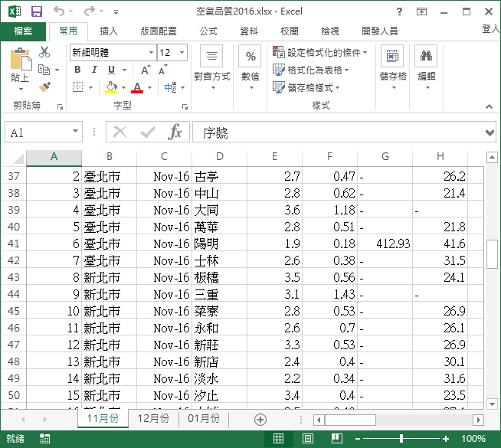Screen dimensions: 501x448
Task: Click zoom out minus button
Action: point(358,439)
